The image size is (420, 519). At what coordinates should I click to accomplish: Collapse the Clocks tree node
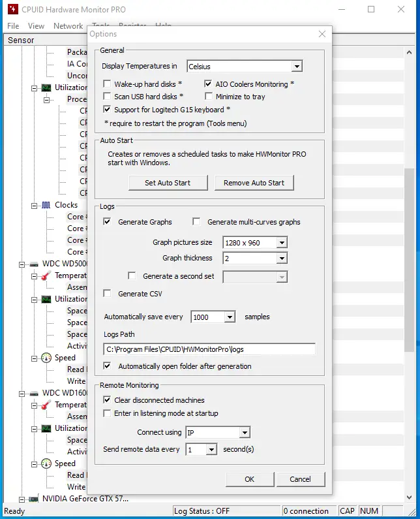point(34,206)
